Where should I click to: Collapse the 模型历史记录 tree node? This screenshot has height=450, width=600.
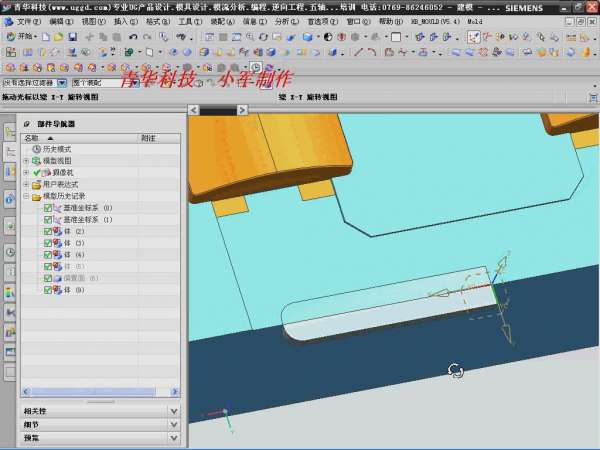pos(26,197)
